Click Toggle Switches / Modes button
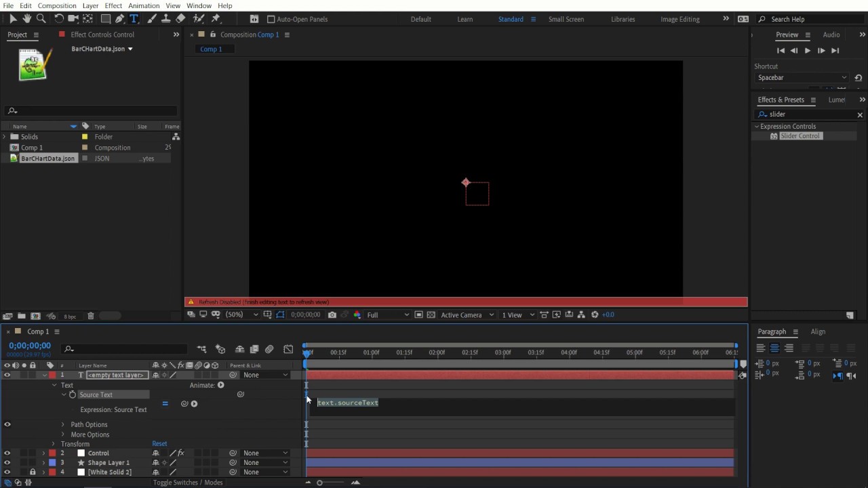The image size is (868, 488). [188, 483]
